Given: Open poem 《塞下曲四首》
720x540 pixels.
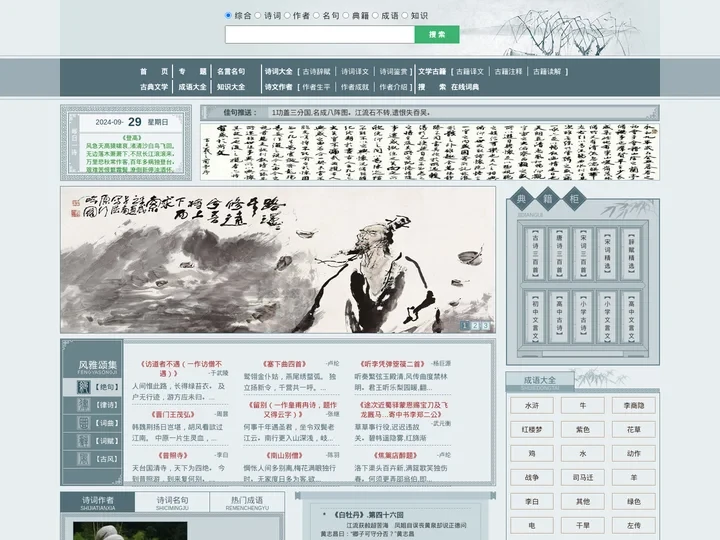Looking at the screenshot, I should click(285, 364).
